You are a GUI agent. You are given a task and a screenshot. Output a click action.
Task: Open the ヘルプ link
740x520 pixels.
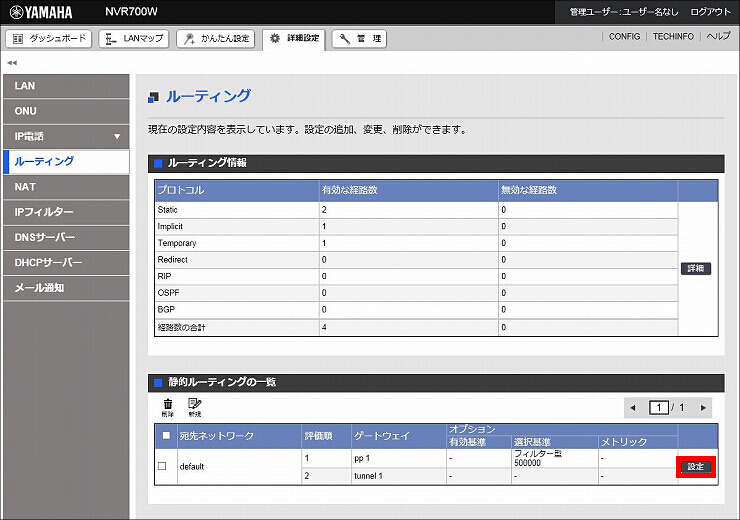coord(718,36)
